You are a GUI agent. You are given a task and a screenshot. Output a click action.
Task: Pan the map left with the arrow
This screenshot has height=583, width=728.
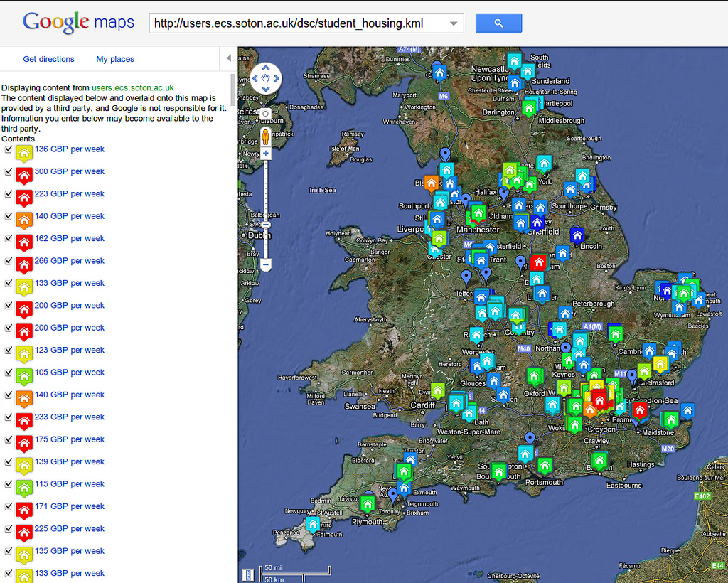tap(255, 78)
